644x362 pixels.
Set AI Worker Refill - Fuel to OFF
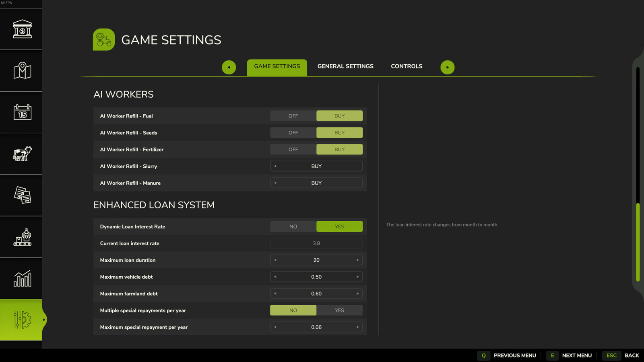pos(293,115)
